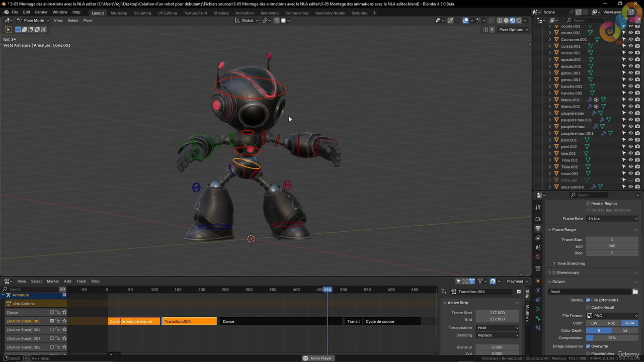Open the Output properties tab icon
This screenshot has width=644, height=362.
tap(538, 228)
